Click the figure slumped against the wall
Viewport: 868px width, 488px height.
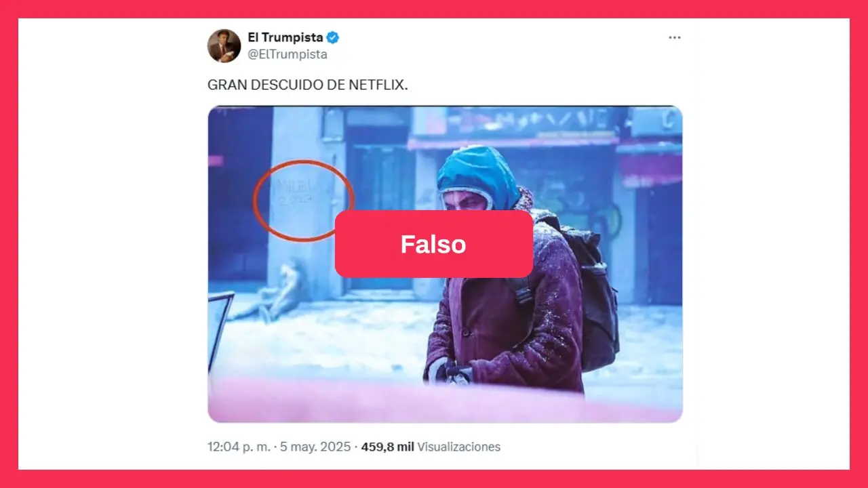[x=275, y=291]
